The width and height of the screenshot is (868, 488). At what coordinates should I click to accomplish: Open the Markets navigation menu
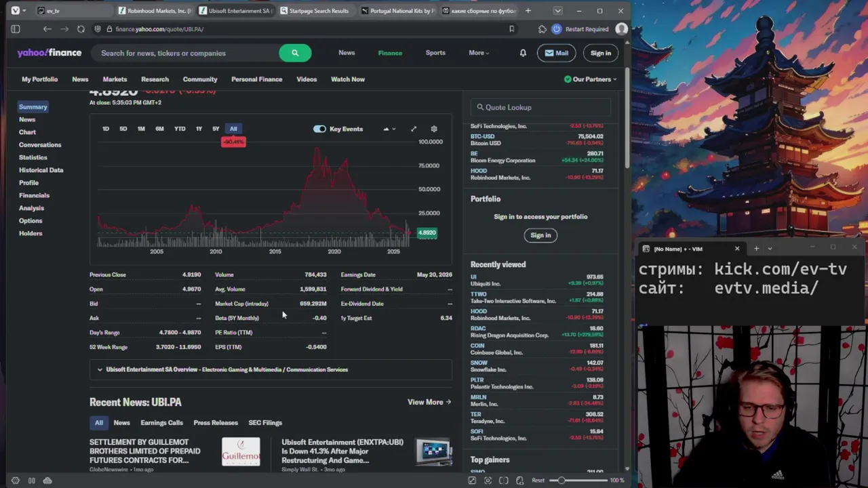click(115, 79)
